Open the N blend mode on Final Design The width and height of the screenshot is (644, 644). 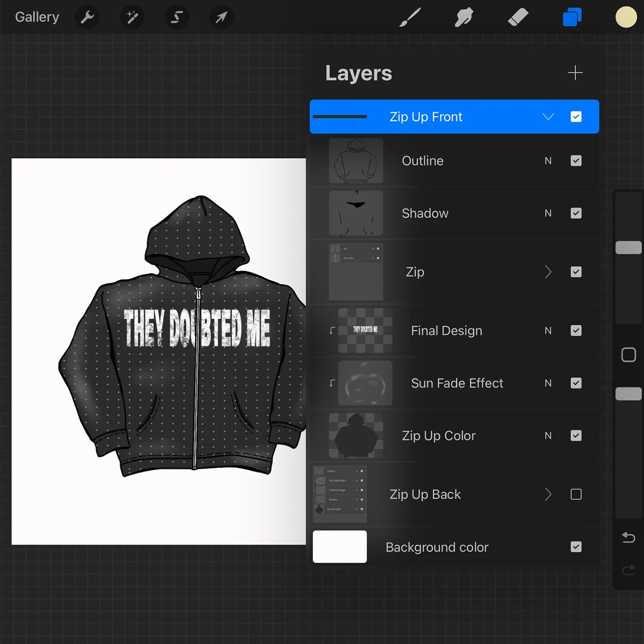pyautogui.click(x=548, y=331)
